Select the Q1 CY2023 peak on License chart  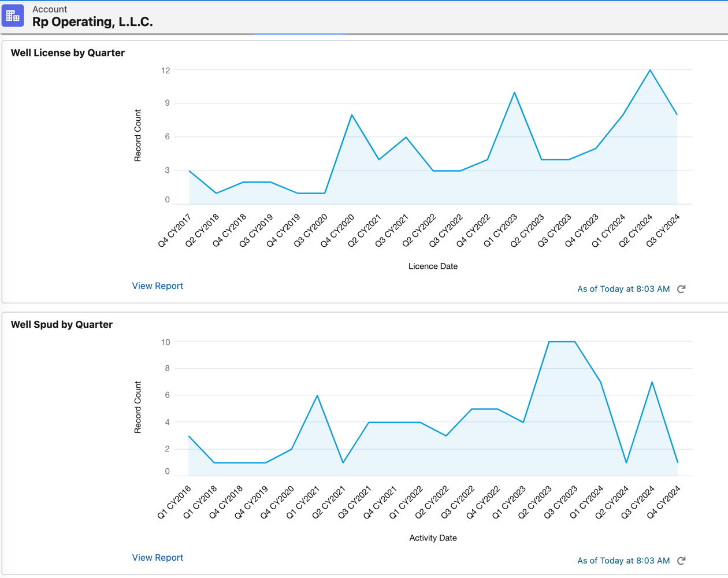(x=514, y=92)
